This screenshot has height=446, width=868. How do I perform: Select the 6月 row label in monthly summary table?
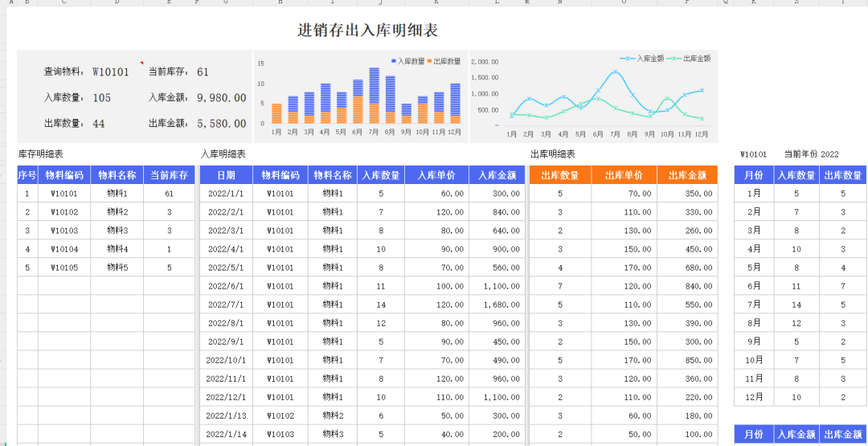[754, 286]
